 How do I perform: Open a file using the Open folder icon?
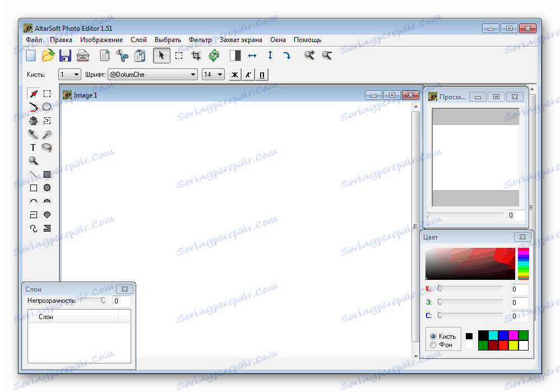point(48,55)
